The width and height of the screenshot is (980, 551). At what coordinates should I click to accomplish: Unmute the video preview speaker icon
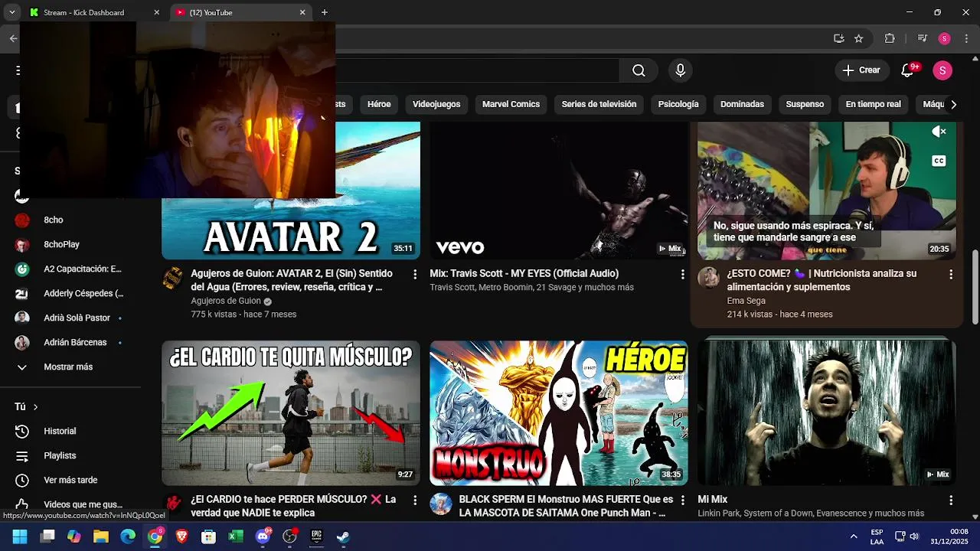click(939, 132)
